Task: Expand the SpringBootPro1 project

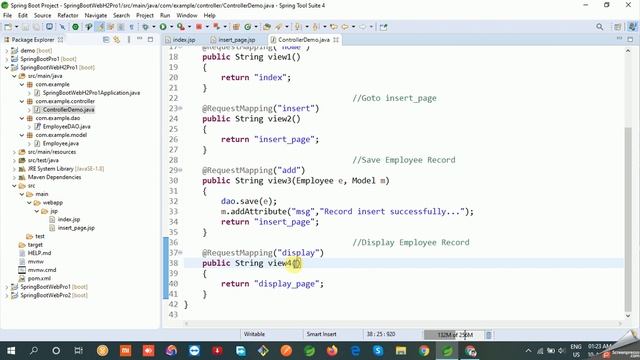Action: [7, 59]
